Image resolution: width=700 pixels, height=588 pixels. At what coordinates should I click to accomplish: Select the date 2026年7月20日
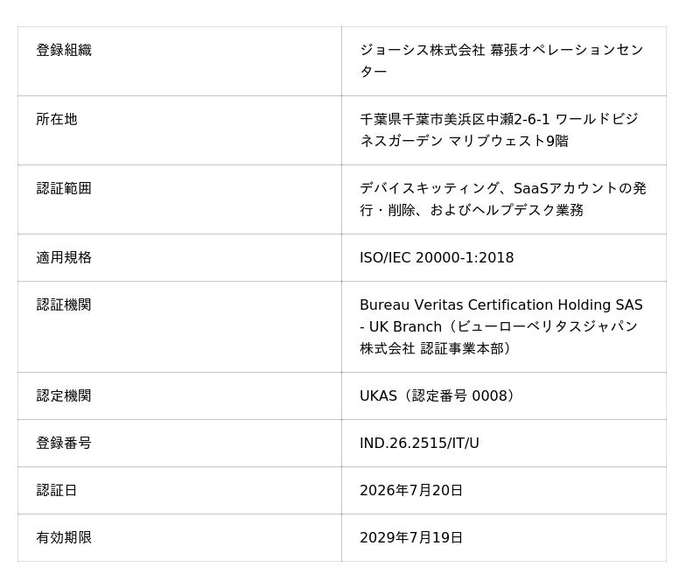411,490
